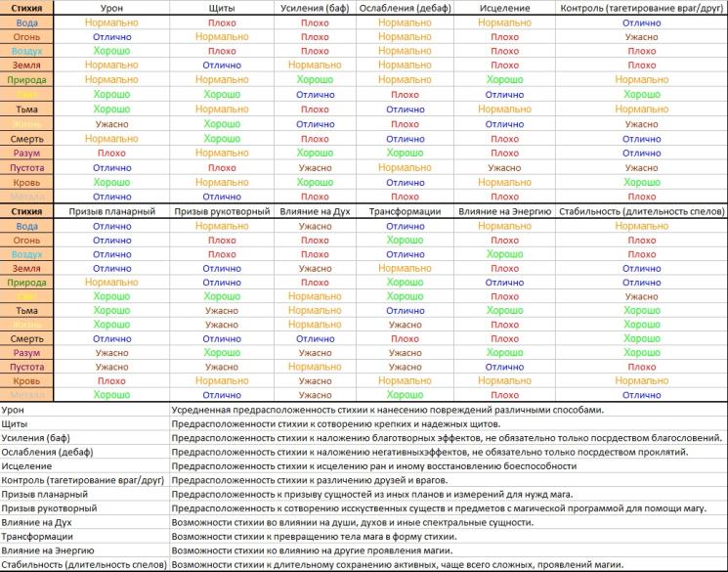Select the Контроль (тагетирование враг/друг) header
Viewport: 728px width, 572px height.
pos(642,8)
